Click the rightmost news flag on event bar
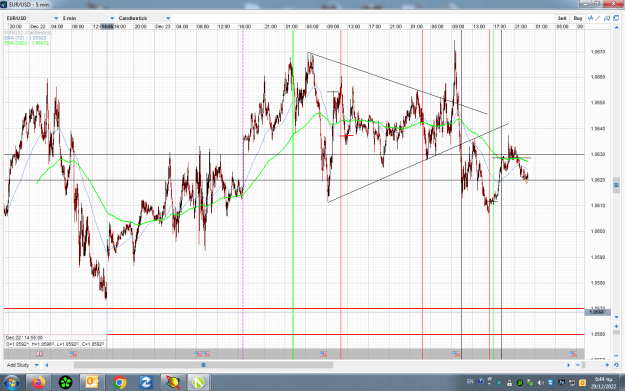The width and height of the screenshot is (625, 391). click(x=573, y=354)
